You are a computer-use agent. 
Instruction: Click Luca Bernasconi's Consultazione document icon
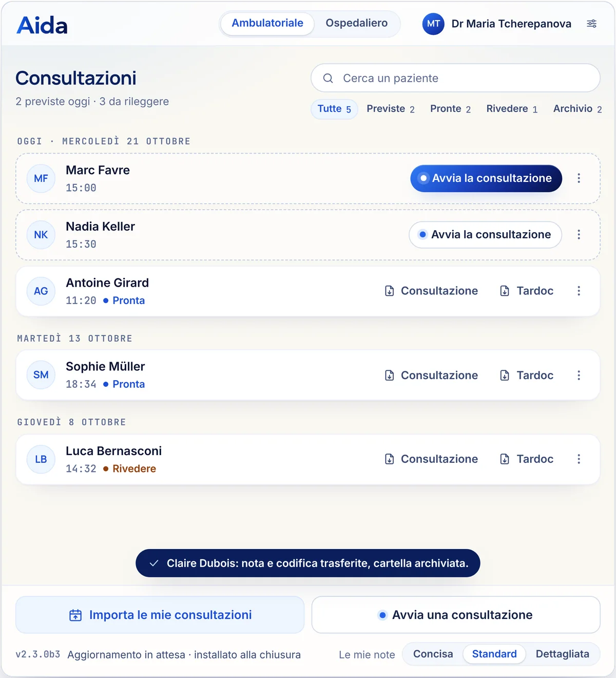point(390,459)
